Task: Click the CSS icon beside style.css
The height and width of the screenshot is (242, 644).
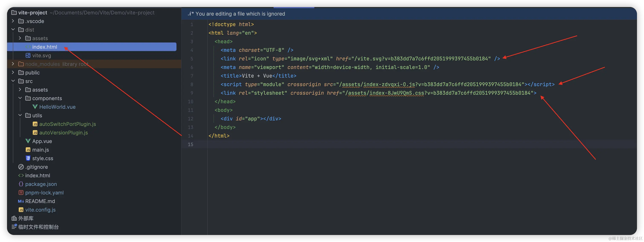Action: (28, 158)
